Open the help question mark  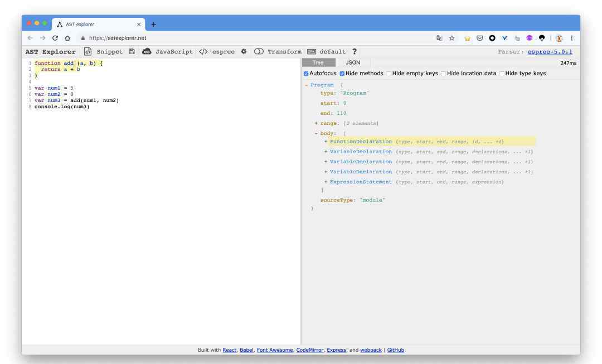(x=355, y=51)
